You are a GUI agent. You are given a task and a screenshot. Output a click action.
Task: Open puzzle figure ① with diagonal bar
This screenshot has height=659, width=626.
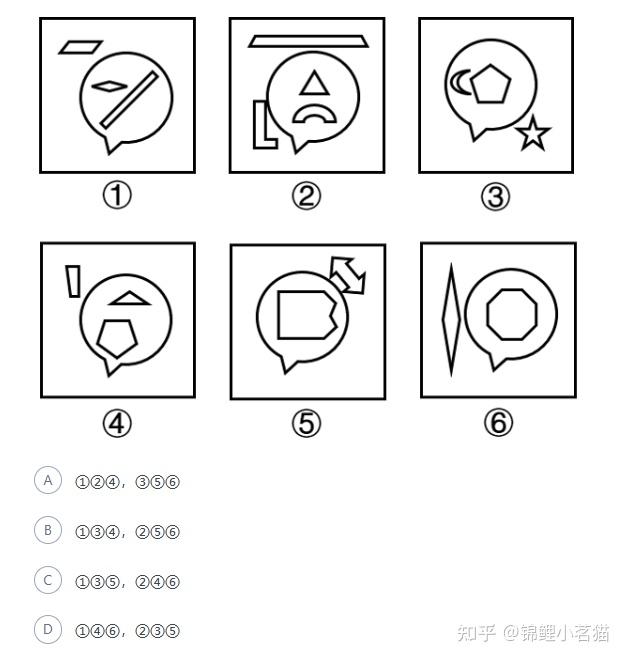point(117,95)
